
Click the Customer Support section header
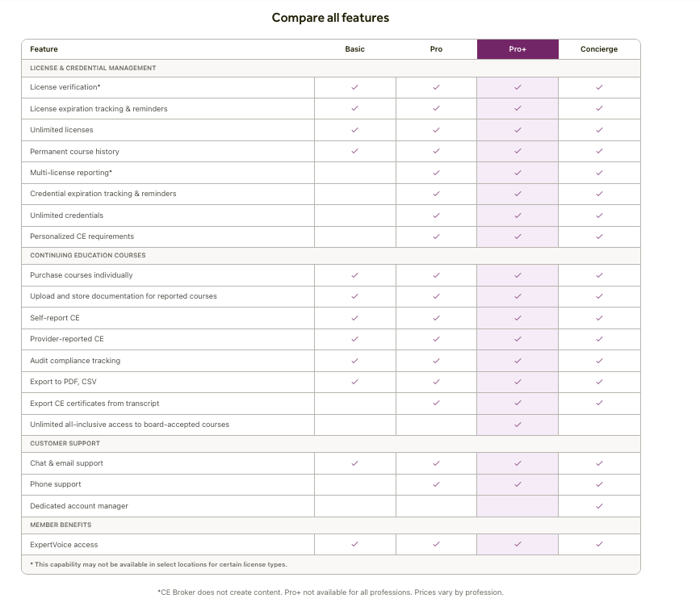pyautogui.click(x=64, y=443)
